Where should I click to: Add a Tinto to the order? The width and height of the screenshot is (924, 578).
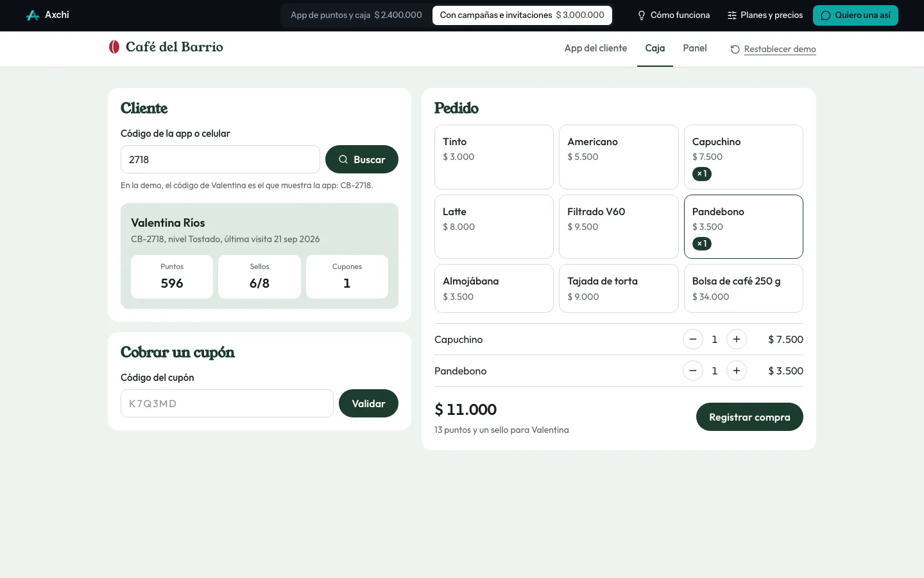(x=494, y=157)
